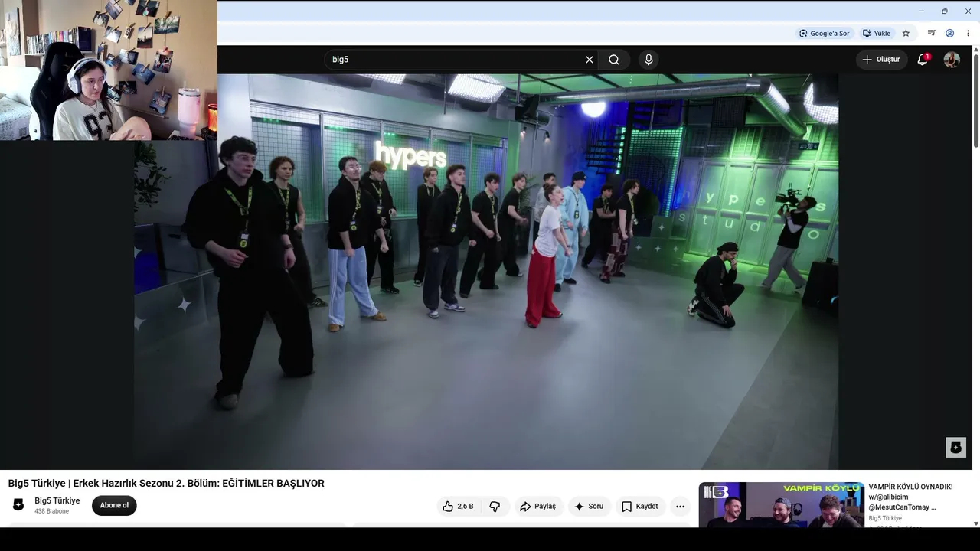Clear the YouTube search box with the X
The height and width of the screenshot is (551, 980).
(x=590, y=60)
